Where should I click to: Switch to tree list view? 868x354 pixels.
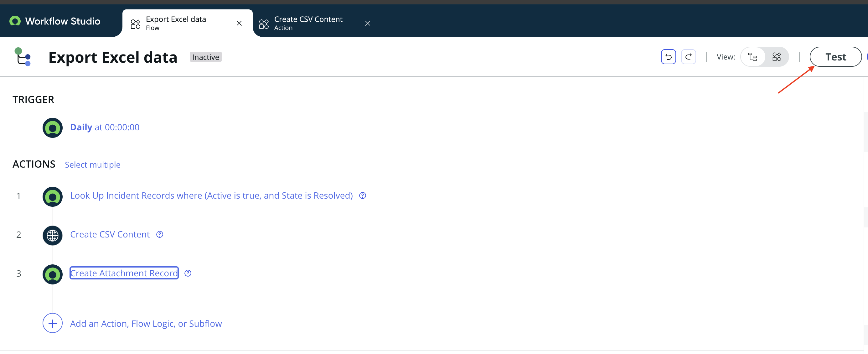click(752, 57)
